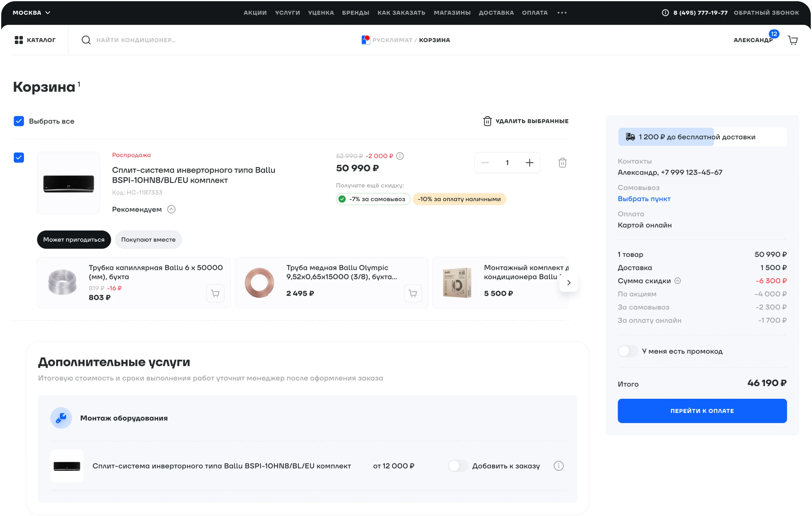This screenshot has height=516, width=812.
Task: Open the Москва city dropdown
Action: (x=31, y=13)
